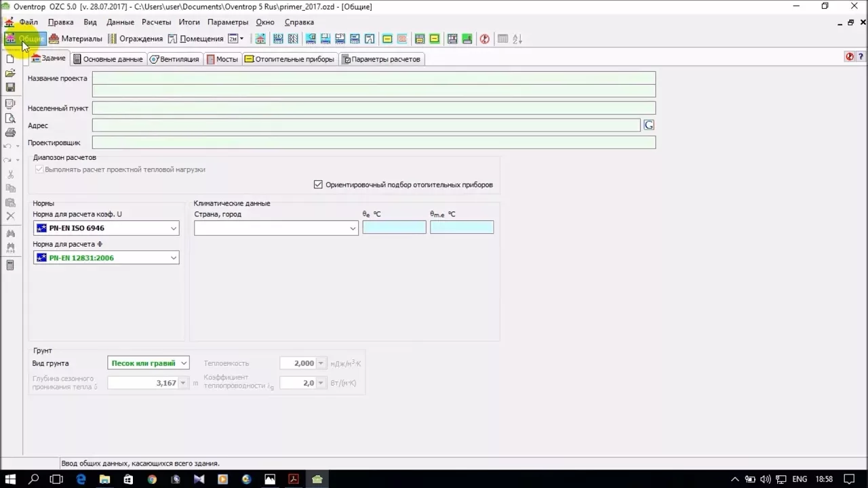Click the Cut scissors icon
The width and height of the screenshot is (868, 488).
click(x=10, y=174)
